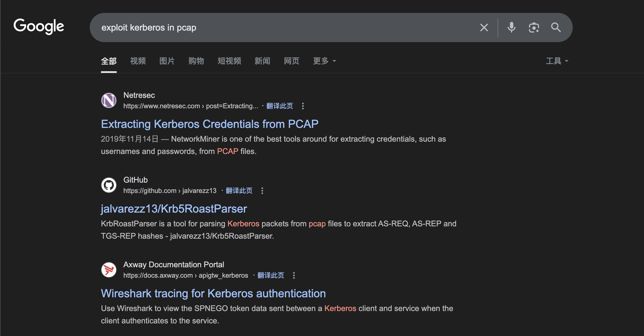Open three-dot menu for Axway result
644x336 pixels.
(x=294, y=275)
